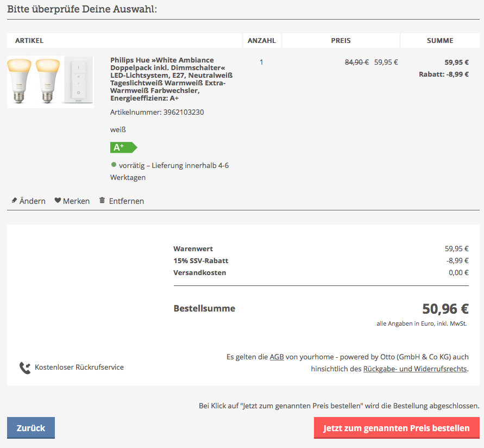The width and height of the screenshot is (484, 448).
Task: Open the Rückgabe- und Widerrufsrechts link
Action: tap(414, 369)
